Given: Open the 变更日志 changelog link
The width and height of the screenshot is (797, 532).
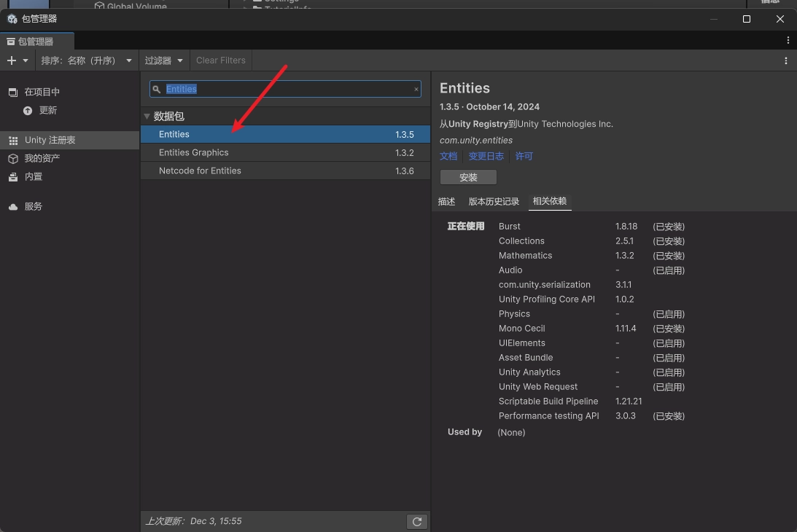Looking at the screenshot, I should (x=486, y=156).
